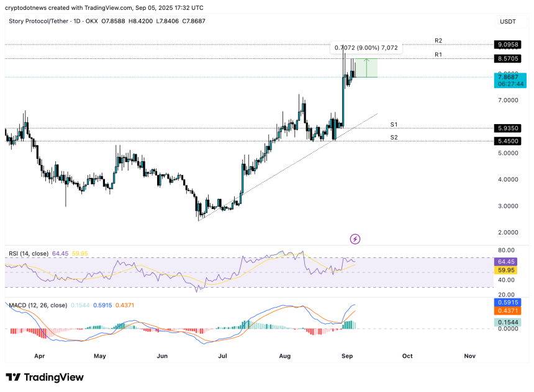Click the MACD histogram value tag 0.1544
The width and height of the screenshot is (534, 392).
[x=509, y=323]
